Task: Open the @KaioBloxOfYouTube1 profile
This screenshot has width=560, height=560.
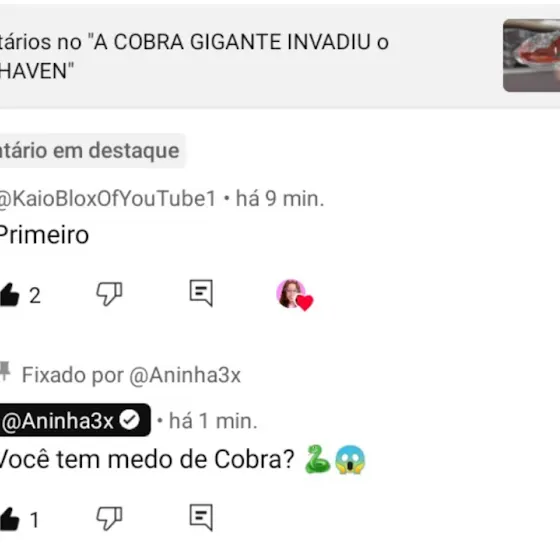Action: click(x=108, y=198)
